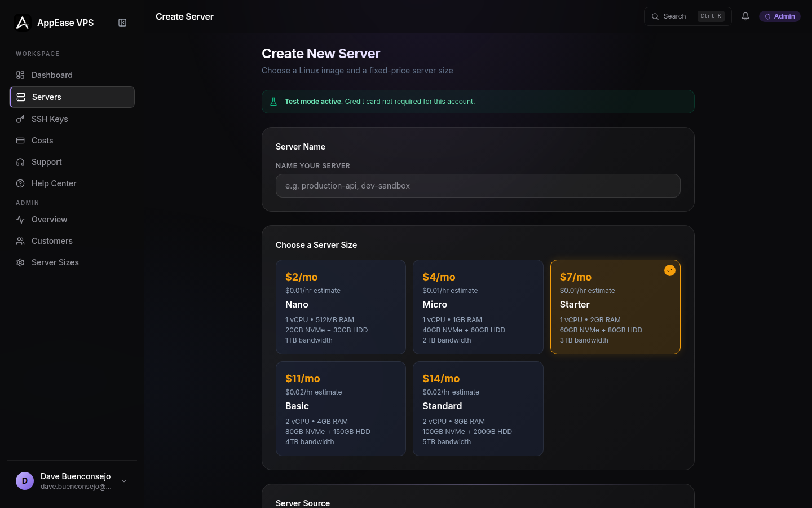Open the Help Center
812x508 pixels.
click(72, 183)
